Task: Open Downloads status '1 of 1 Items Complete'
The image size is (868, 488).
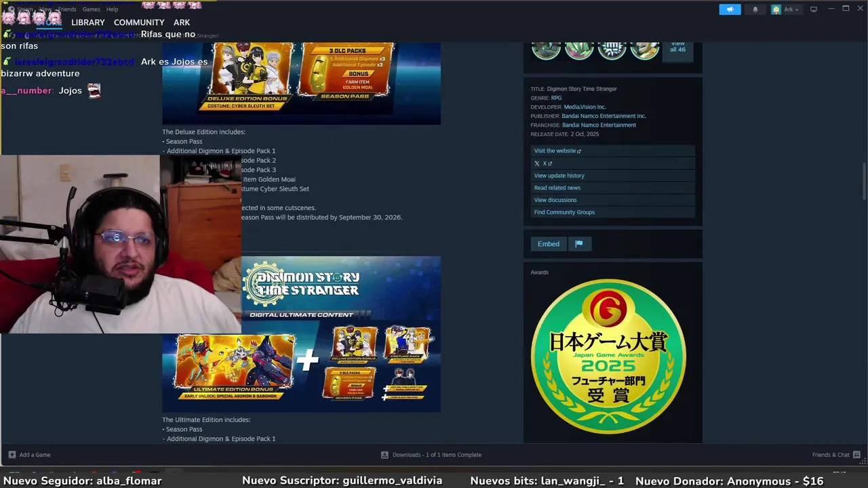Action: pyautogui.click(x=437, y=455)
